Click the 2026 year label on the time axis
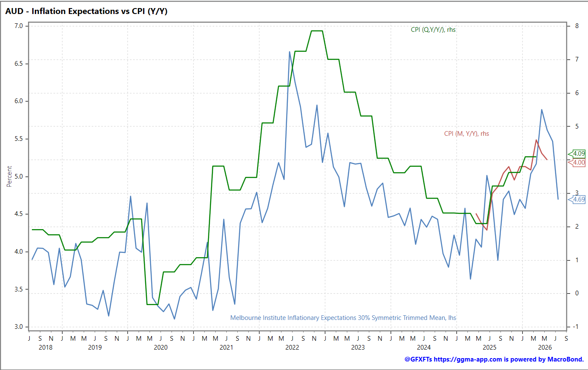The image size is (588, 370). click(545, 348)
